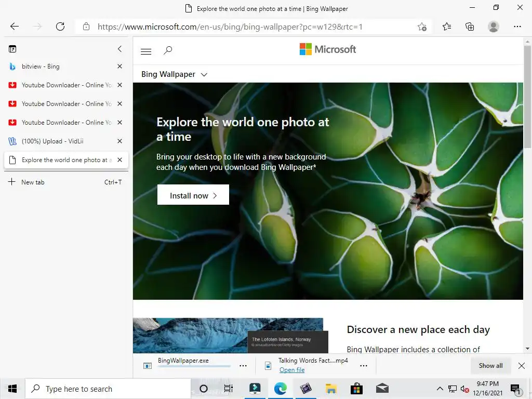Select the second Youtube Downloader tab
Viewport: 532px width, 399px height.
(61, 104)
